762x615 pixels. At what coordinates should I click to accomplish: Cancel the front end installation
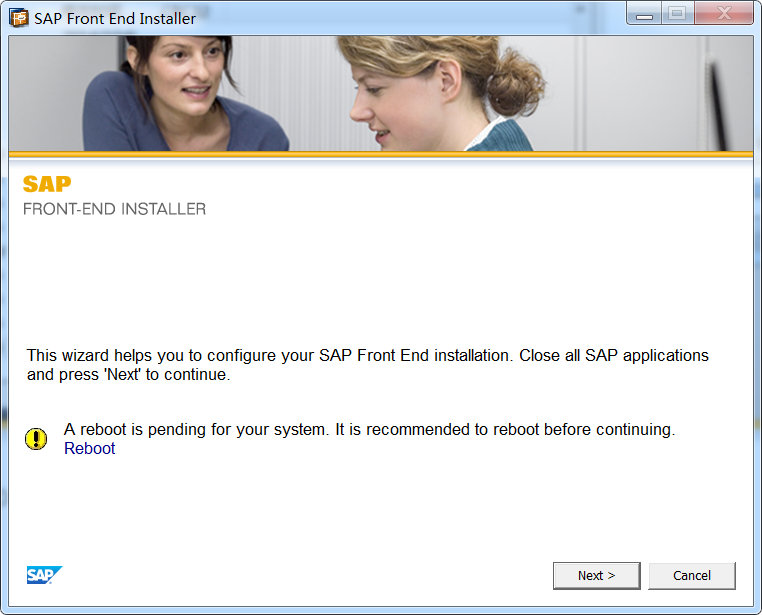click(692, 576)
